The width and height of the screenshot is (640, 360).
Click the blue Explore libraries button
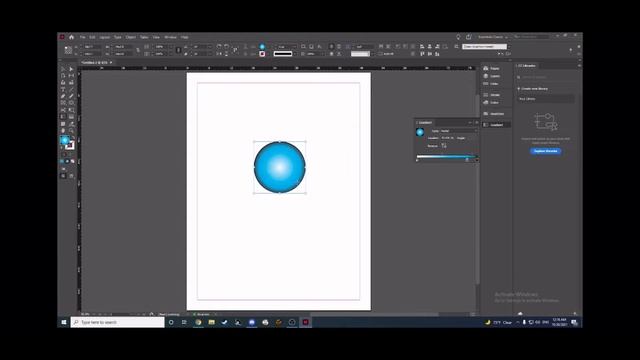pos(545,151)
